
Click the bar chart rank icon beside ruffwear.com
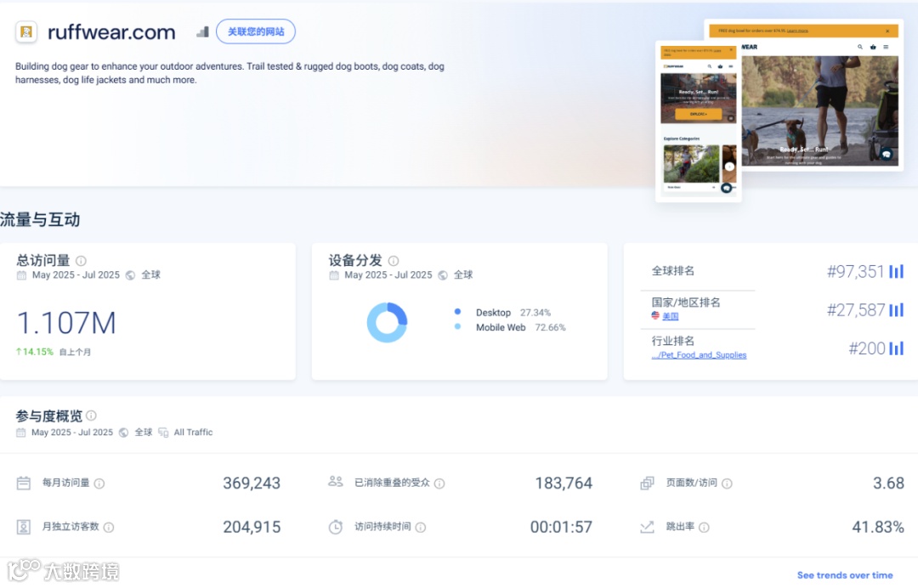(x=202, y=31)
